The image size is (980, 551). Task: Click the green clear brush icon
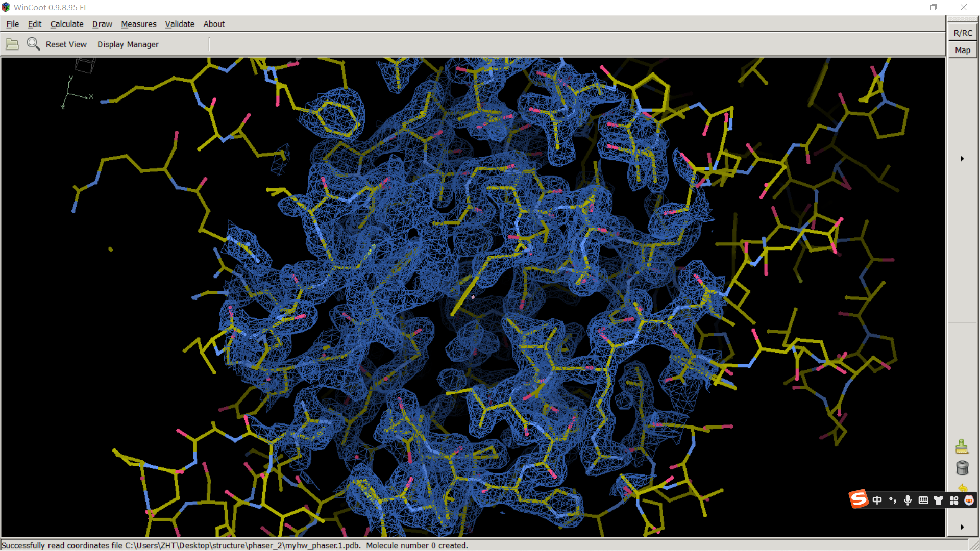pos(962,446)
